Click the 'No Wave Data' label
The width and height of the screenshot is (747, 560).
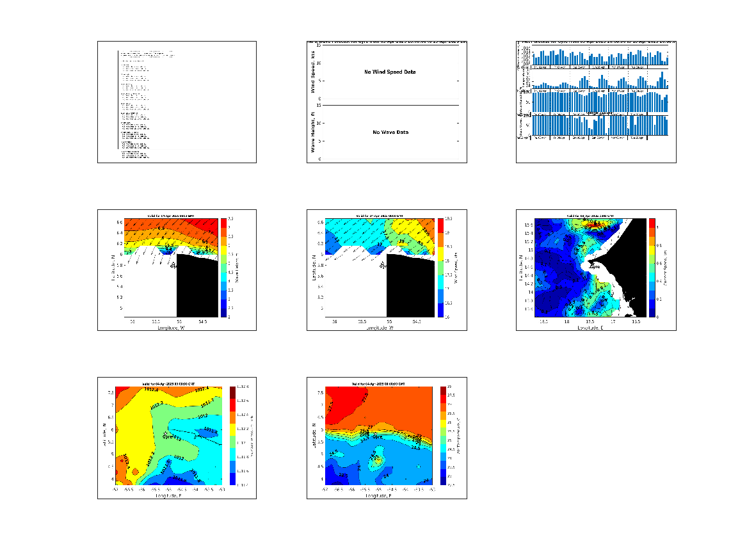390,132
